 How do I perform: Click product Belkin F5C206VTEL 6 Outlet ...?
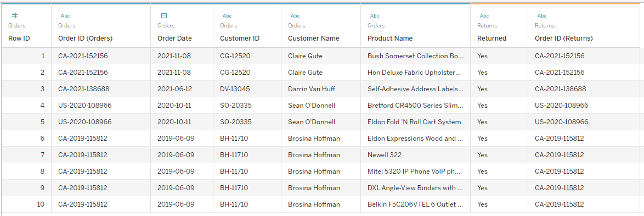[416, 204]
